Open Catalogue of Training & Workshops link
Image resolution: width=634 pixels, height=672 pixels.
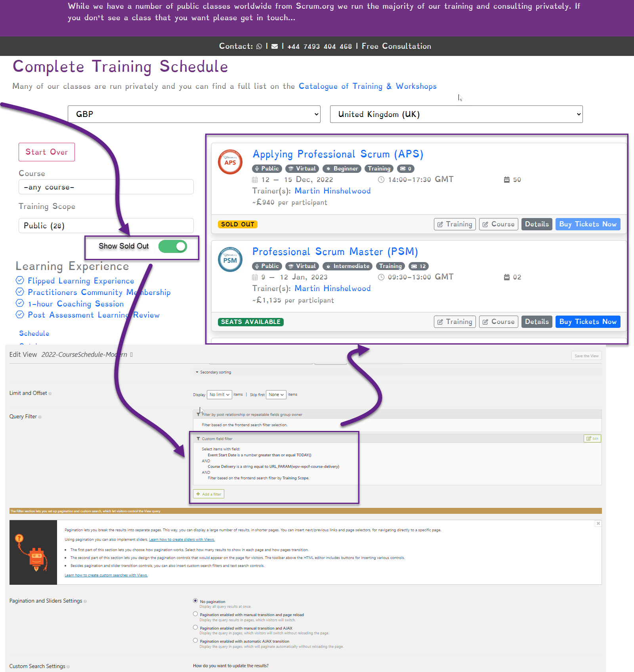pos(368,86)
